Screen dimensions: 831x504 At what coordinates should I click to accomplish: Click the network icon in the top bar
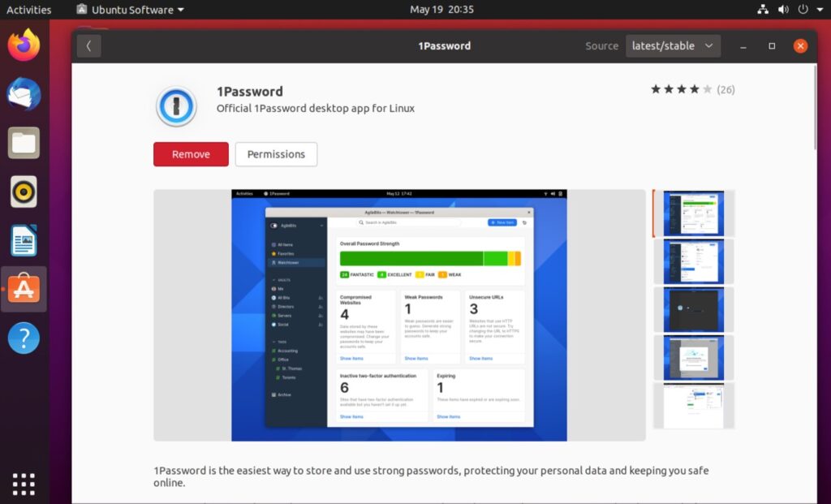pyautogui.click(x=763, y=10)
